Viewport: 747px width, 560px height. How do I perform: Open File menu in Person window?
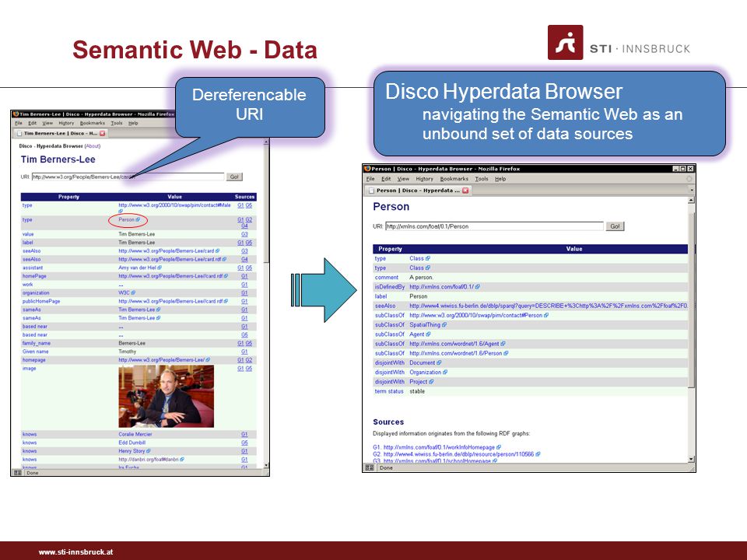click(x=370, y=179)
